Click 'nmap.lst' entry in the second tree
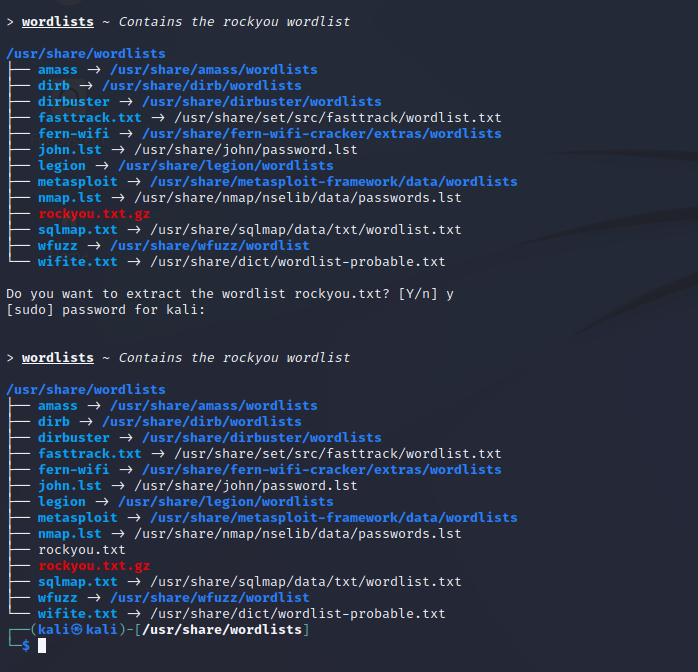The width and height of the screenshot is (698, 672). tap(69, 534)
